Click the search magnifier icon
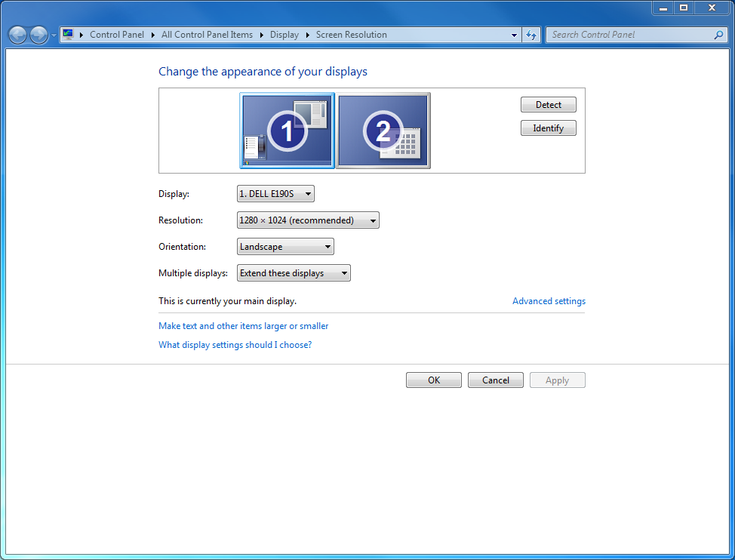The height and width of the screenshot is (560, 735). click(x=718, y=35)
